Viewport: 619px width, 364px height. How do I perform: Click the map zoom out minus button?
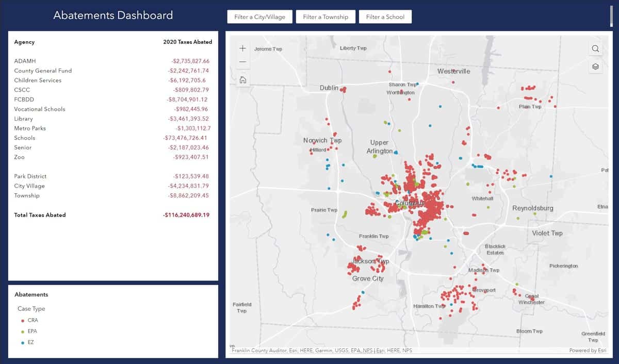242,62
